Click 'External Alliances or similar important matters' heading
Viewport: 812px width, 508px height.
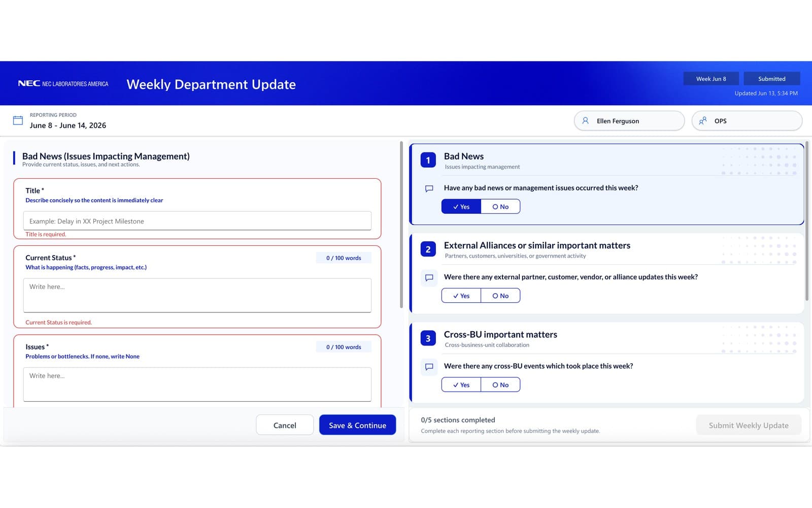click(537, 245)
